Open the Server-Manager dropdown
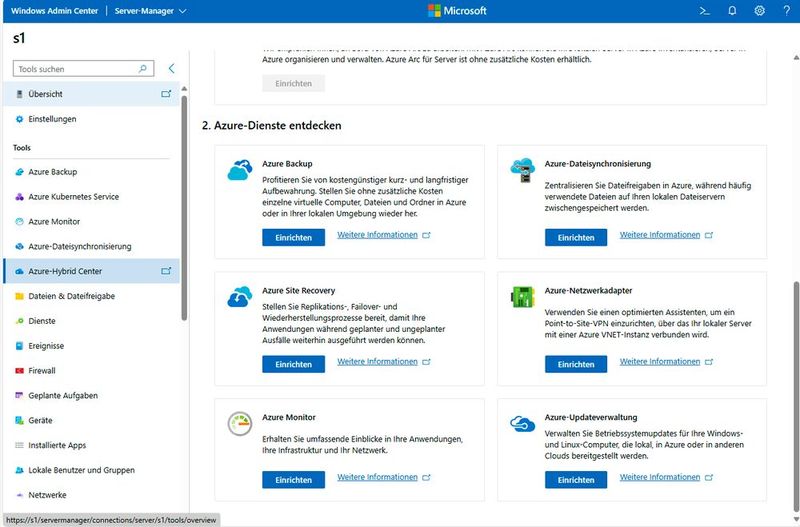800x527 pixels. pos(150,11)
